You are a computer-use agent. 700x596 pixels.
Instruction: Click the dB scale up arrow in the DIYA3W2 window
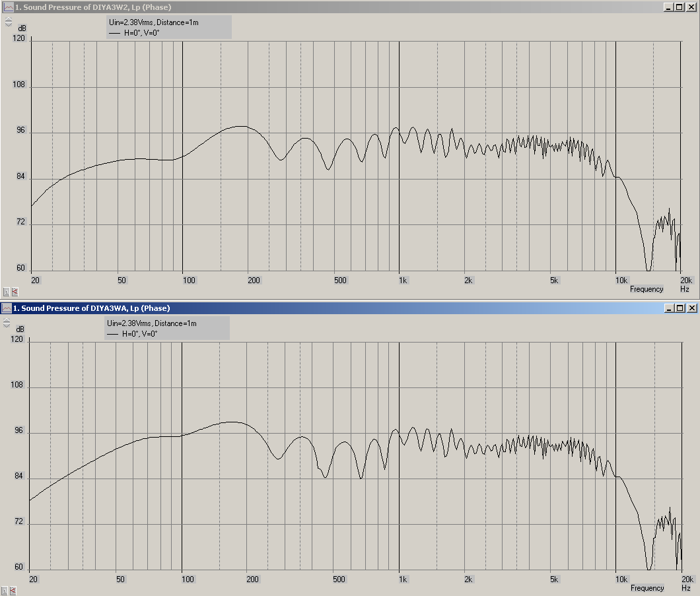click(x=9, y=19)
